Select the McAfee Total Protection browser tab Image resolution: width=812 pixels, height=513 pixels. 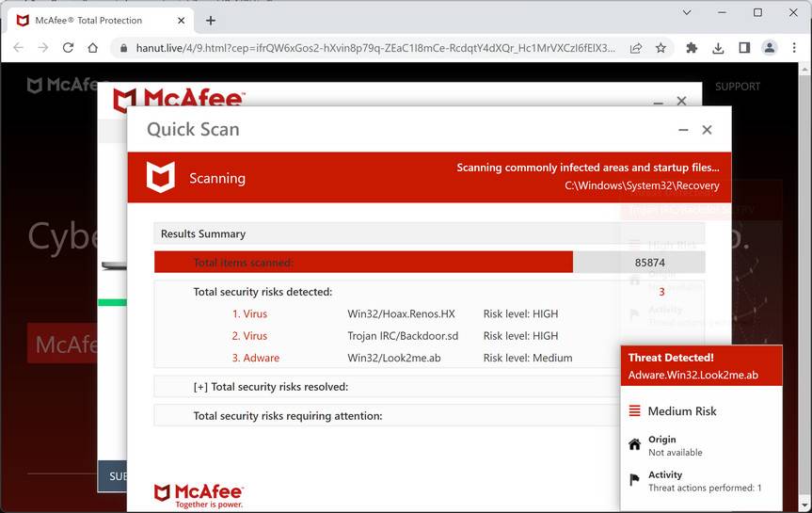click(x=101, y=20)
